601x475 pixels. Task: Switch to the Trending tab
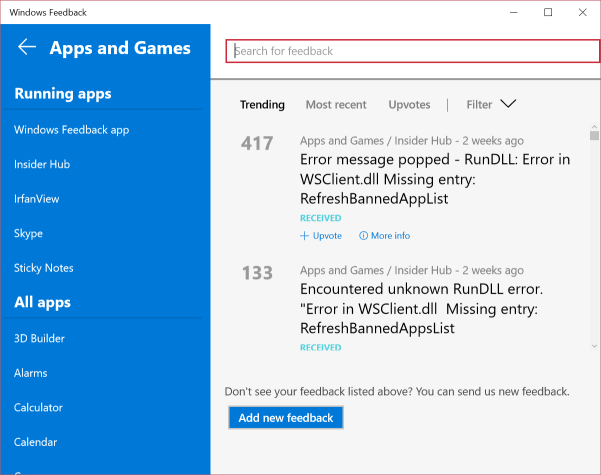[262, 104]
